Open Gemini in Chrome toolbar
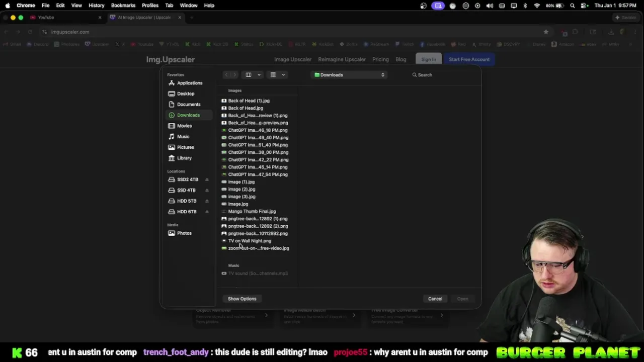The width and height of the screenshot is (644, 362). pyautogui.click(x=626, y=18)
